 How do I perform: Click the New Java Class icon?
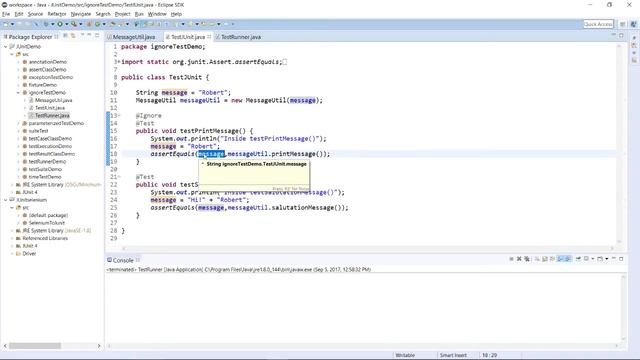[x=98, y=24]
